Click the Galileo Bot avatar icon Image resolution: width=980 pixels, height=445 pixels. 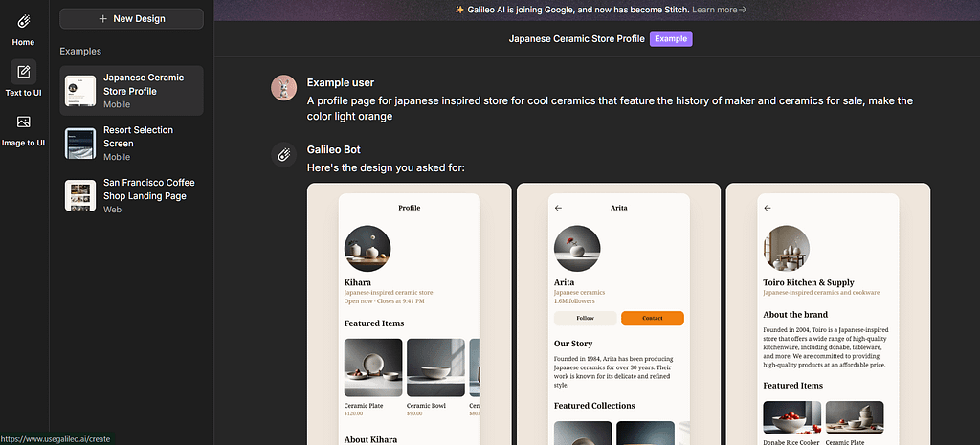283,154
